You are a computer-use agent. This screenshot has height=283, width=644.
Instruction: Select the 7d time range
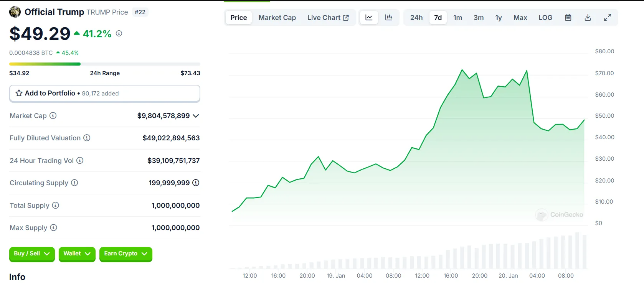[x=438, y=18]
